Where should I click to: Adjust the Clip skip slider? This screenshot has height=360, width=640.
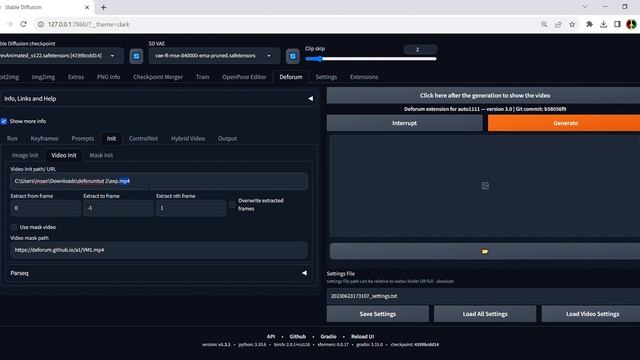tap(371, 59)
